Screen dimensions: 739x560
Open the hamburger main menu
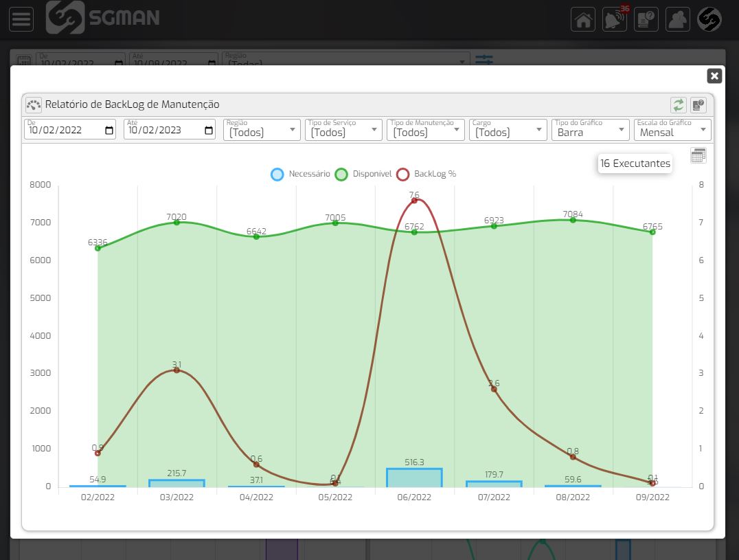[21, 19]
